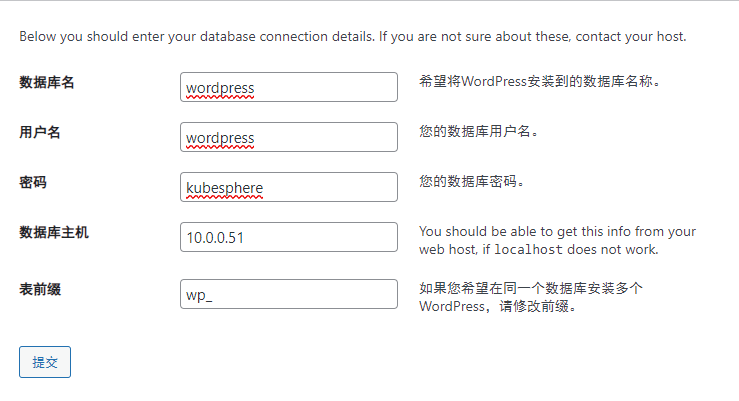This screenshot has height=401, width=739.
Task: Focus the 用户名 input containing wordpress
Action: click(288, 137)
